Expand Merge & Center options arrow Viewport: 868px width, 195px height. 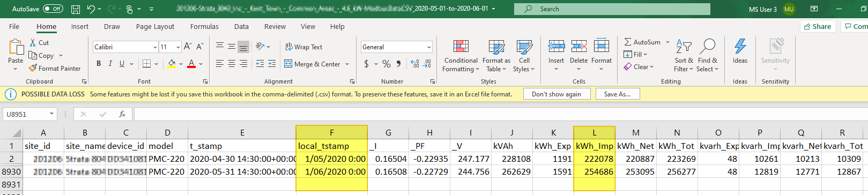pyautogui.click(x=347, y=64)
